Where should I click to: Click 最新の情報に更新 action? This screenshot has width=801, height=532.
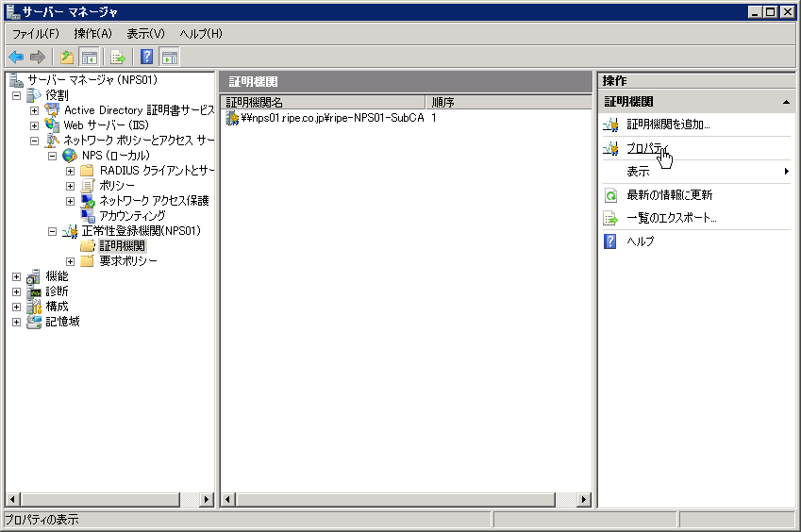(669, 195)
